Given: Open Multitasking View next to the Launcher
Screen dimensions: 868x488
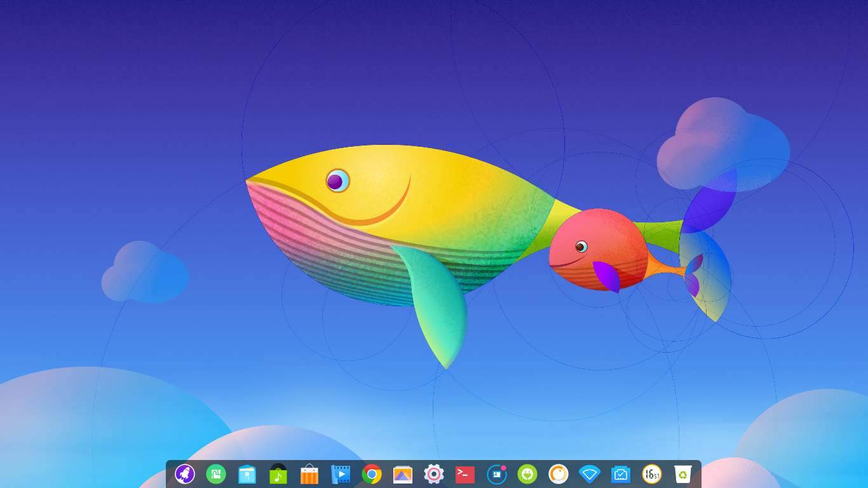Looking at the screenshot, I should (216, 474).
